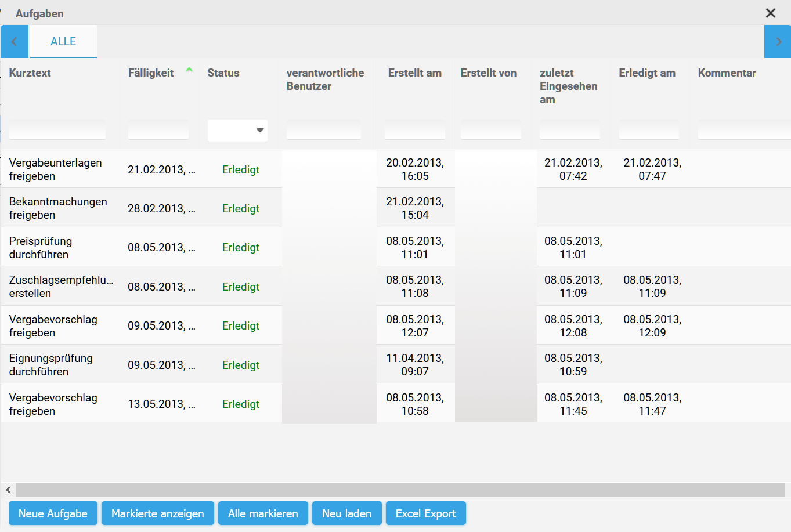Click Erledigt am 21.02.2013, 07:47 cell
The image size is (791, 532).
(x=652, y=169)
